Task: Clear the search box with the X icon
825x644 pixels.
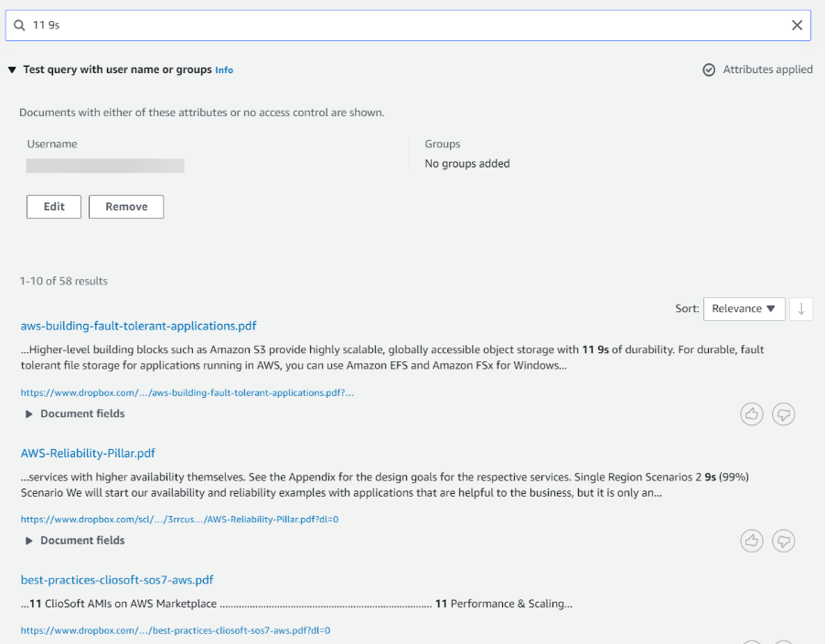Action: tap(797, 26)
